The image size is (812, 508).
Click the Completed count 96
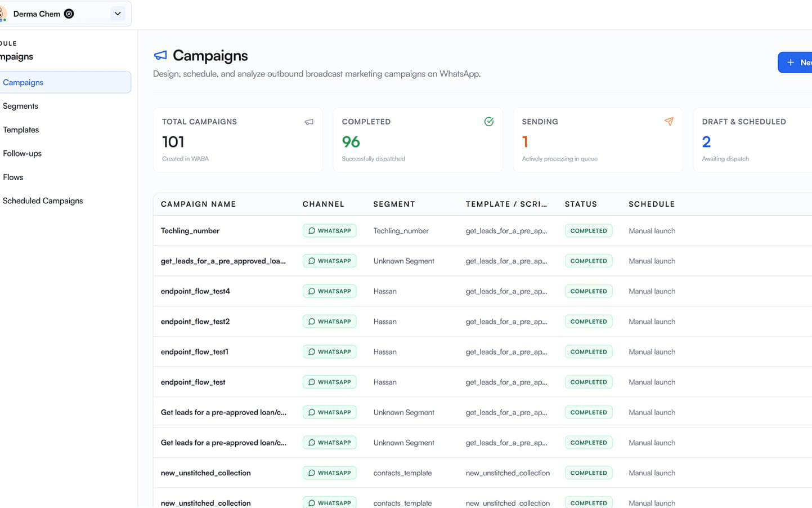pyautogui.click(x=351, y=142)
